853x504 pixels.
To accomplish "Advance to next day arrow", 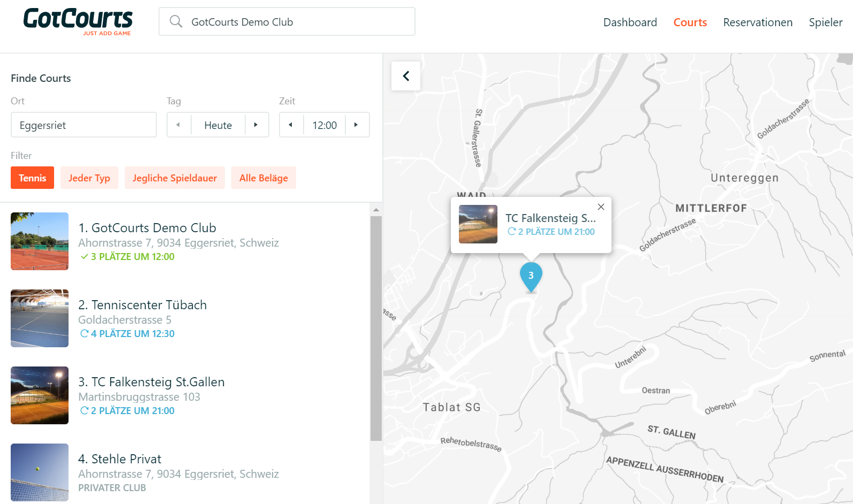I will [256, 125].
